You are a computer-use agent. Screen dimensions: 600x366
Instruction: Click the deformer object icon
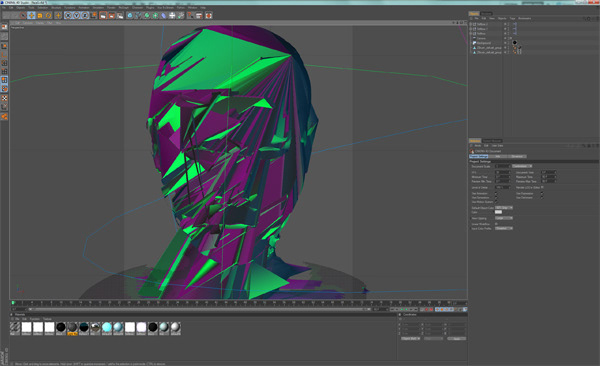(x=163, y=15)
